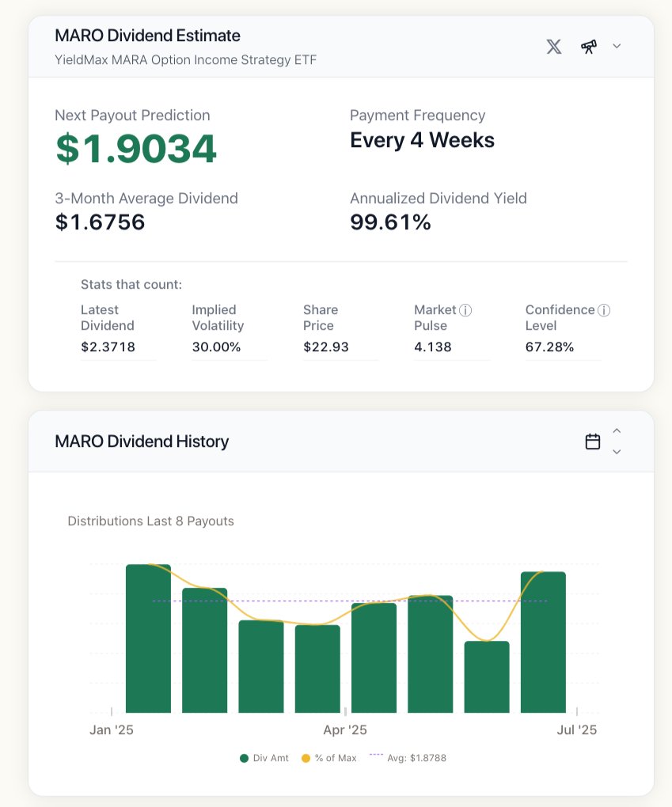Toggle the % of Max legend item
The height and width of the screenshot is (807, 672).
tap(329, 758)
